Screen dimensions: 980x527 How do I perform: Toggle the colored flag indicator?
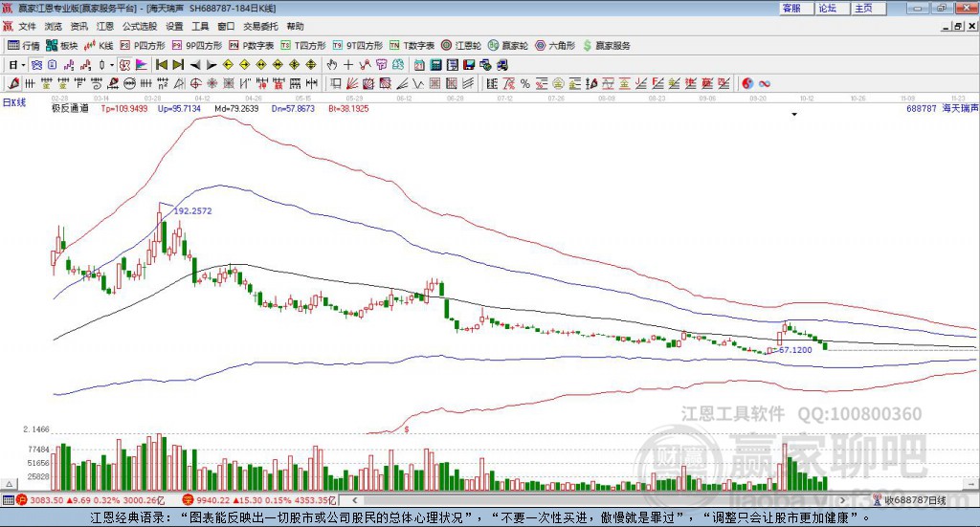pyautogui.click(x=142, y=64)
